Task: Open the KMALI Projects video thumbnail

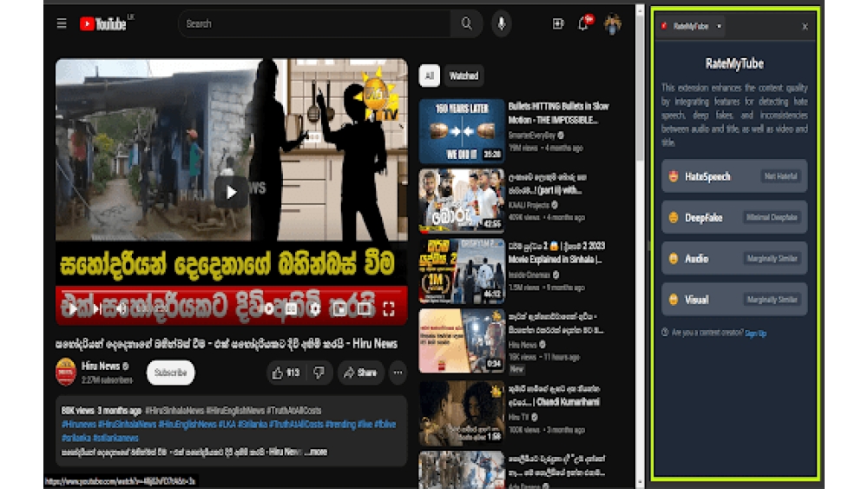Action: coord(462,200)
